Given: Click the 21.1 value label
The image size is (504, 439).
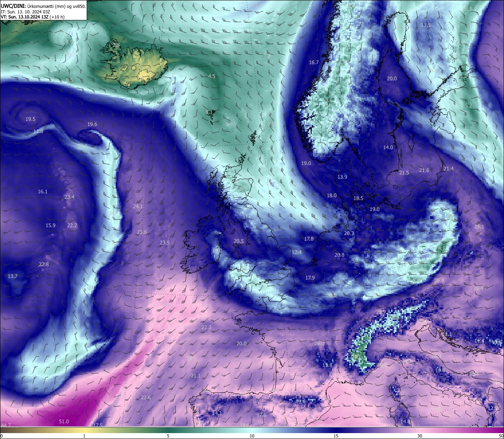Looking at the screenshot, I should 196,376.
